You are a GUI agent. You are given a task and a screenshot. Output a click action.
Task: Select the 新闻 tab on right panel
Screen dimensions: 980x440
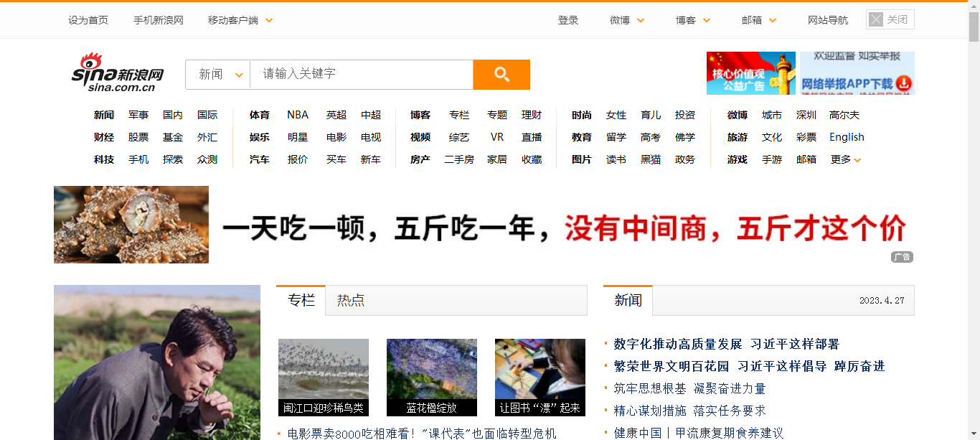(628, 300)
